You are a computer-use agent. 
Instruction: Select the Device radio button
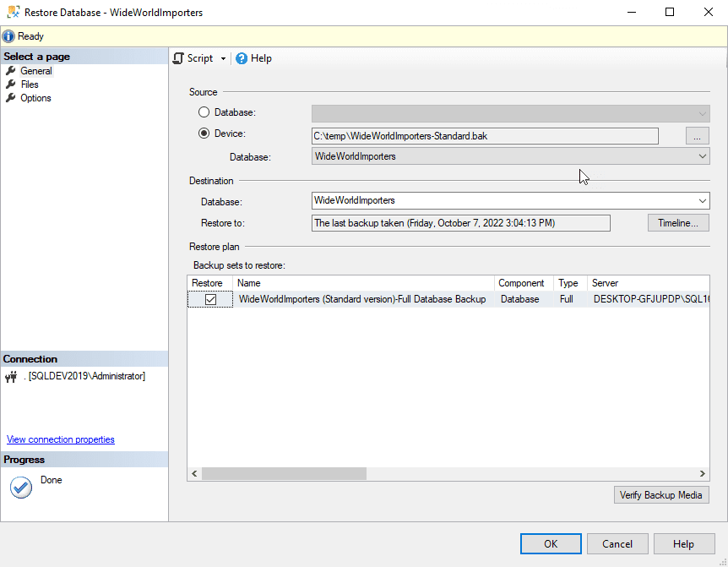(x=204, y=134)
